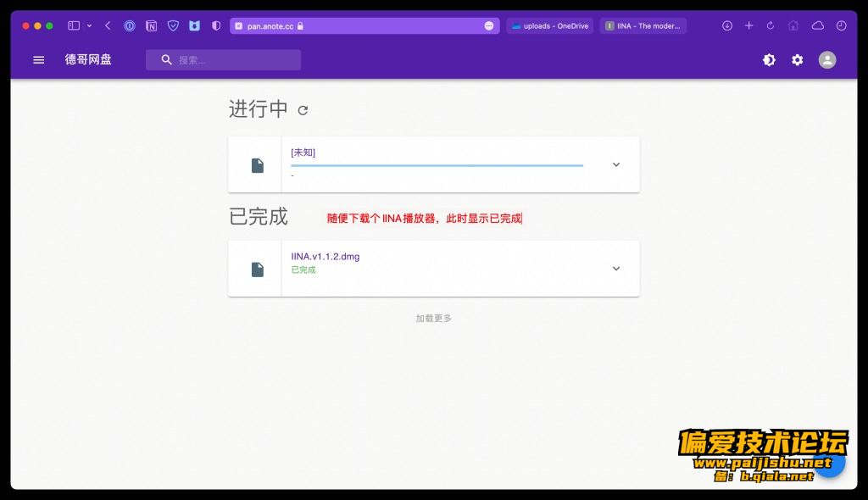Go back with the browser back arrow
This screenshot has height=500, width=868.
[108, 25]
